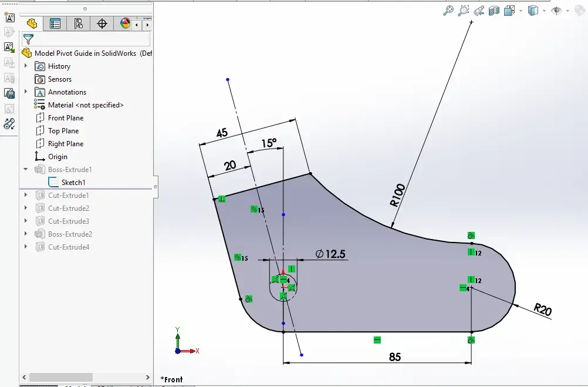The height and width of the screenshot is (387, 588).
Task: Click the panel collapse handle on splitter
Action: point(156,187)
